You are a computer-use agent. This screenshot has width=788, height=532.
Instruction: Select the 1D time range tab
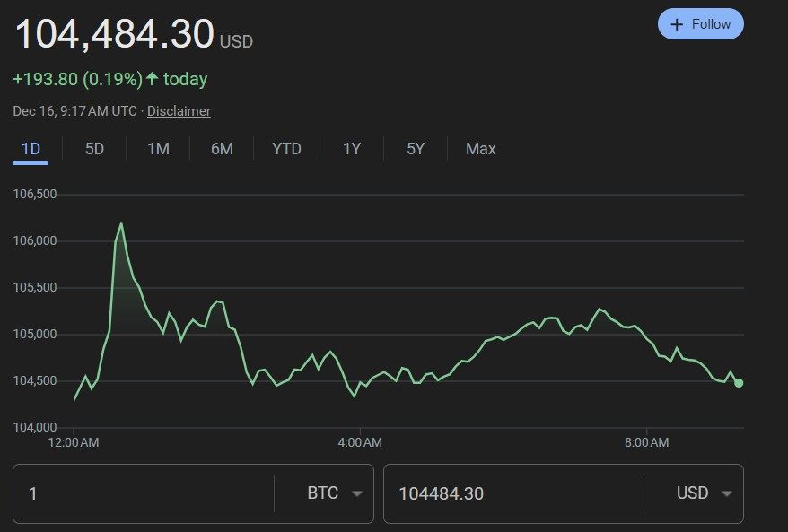(x=31, y=149)
